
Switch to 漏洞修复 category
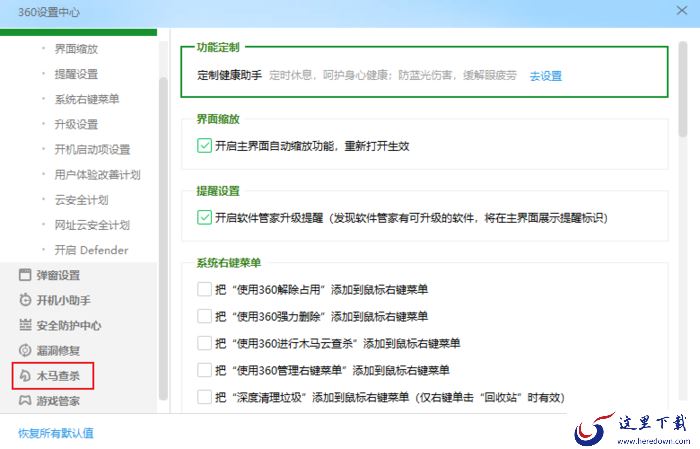pos(58,350)
